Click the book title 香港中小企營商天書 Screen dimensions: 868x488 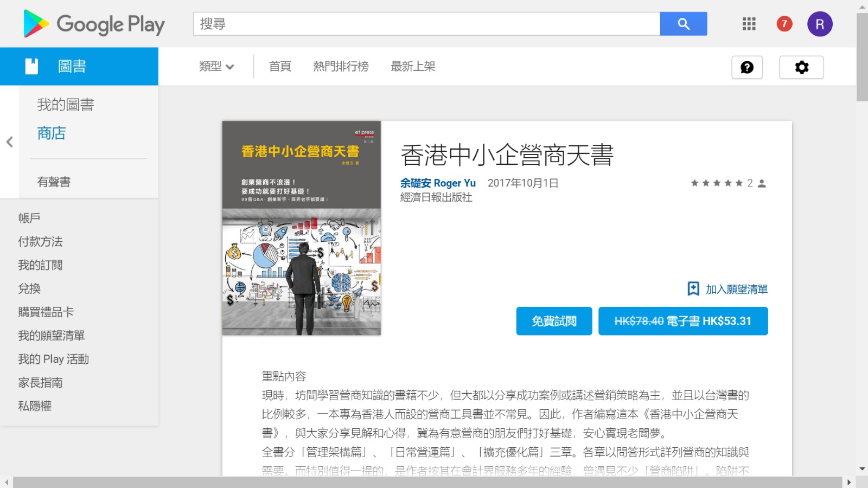click(x=507, y=156)
